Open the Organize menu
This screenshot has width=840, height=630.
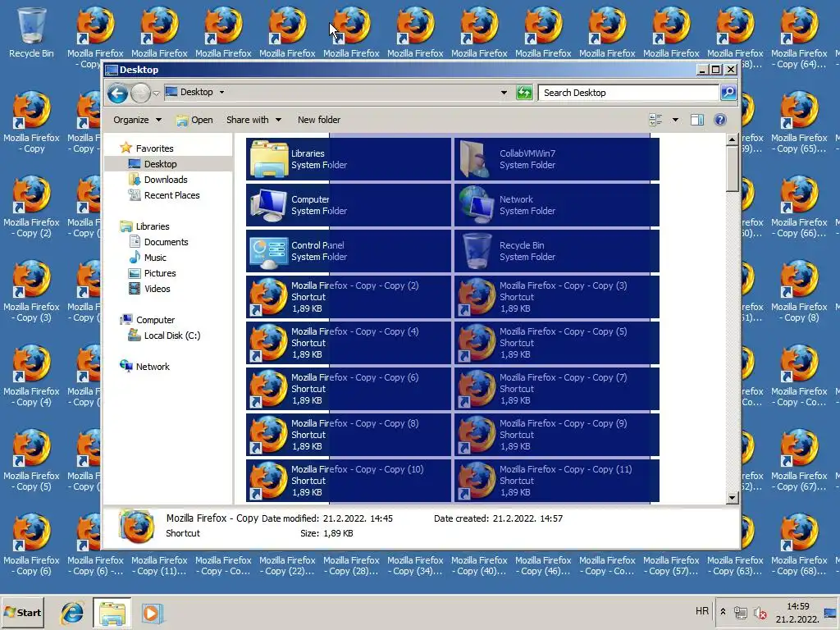pos(137,120)
